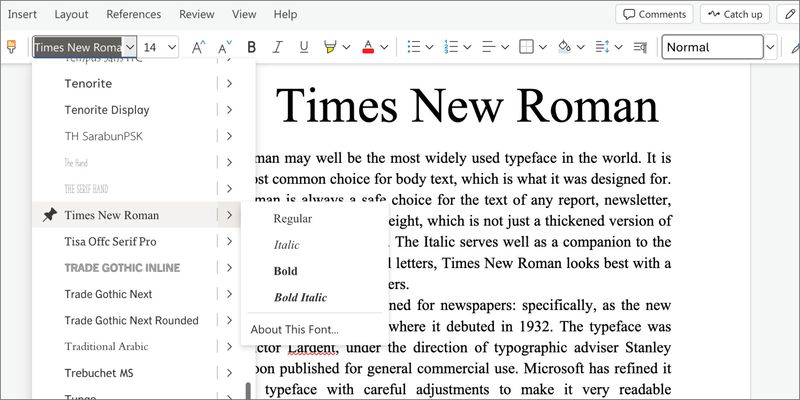The width and height of the screenshot is (800, 400).
Task: Select The Hand font
Action: click(76, 163)
